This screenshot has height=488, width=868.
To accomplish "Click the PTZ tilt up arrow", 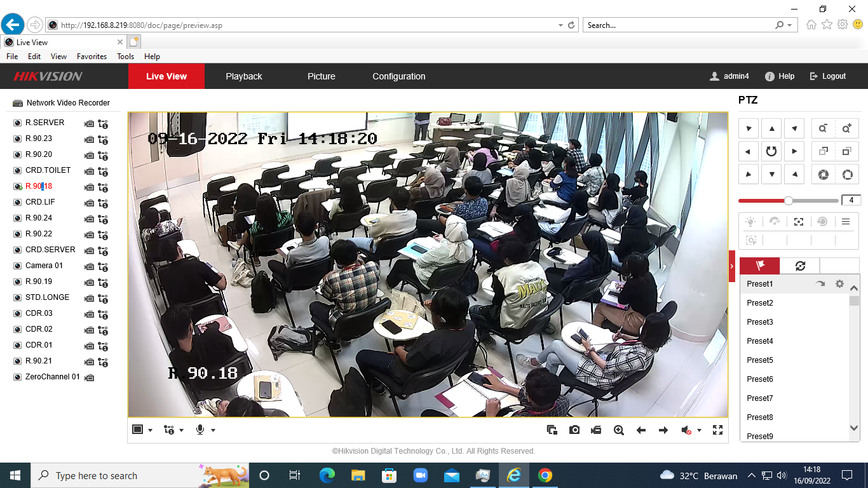I will pos(771,128).
